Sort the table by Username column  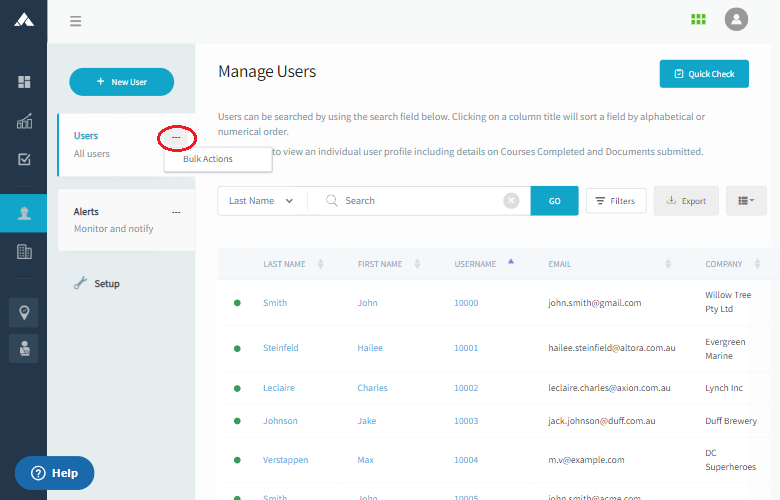pos(476,264)
